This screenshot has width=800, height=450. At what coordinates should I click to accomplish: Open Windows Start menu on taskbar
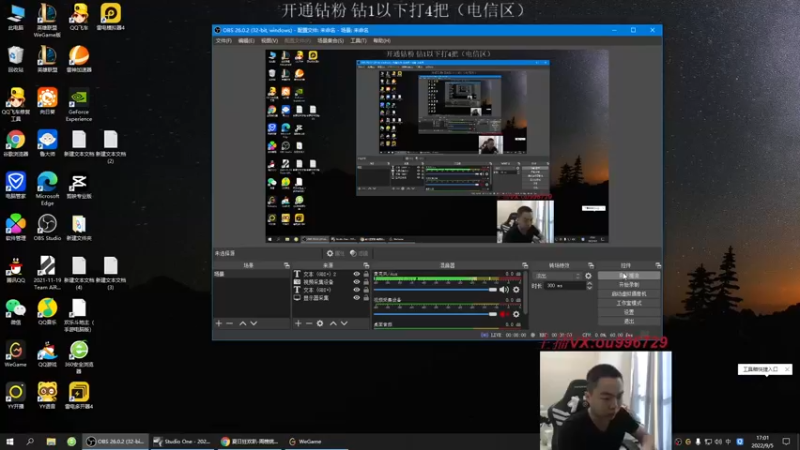[x=10, y=441]
